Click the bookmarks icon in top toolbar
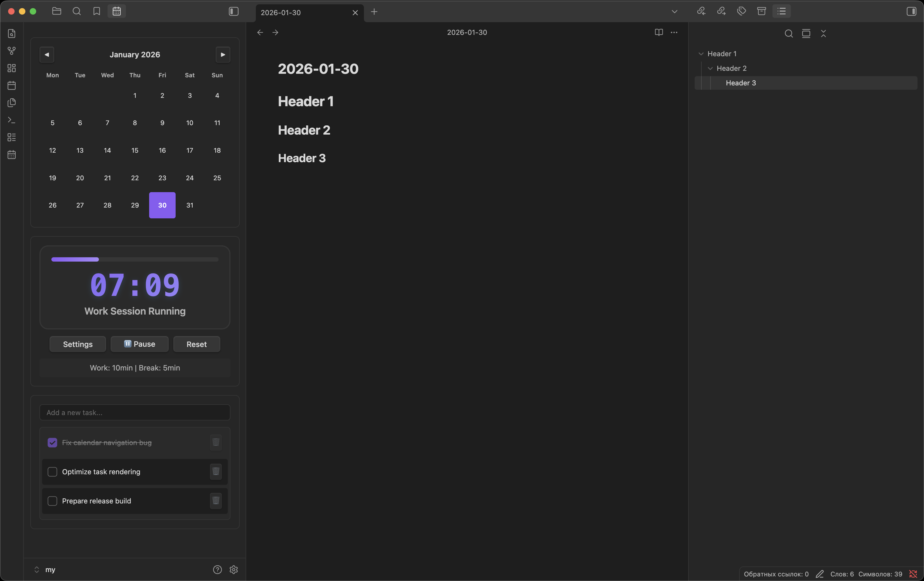Image resolution: width=924 pixels, height=581 pixels. pos(97,12)
